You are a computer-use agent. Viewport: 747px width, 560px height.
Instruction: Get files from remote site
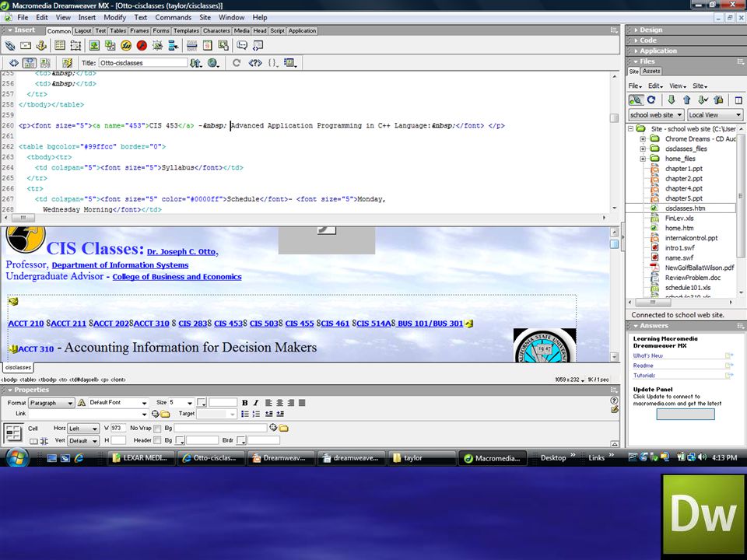tap(672, 100)
